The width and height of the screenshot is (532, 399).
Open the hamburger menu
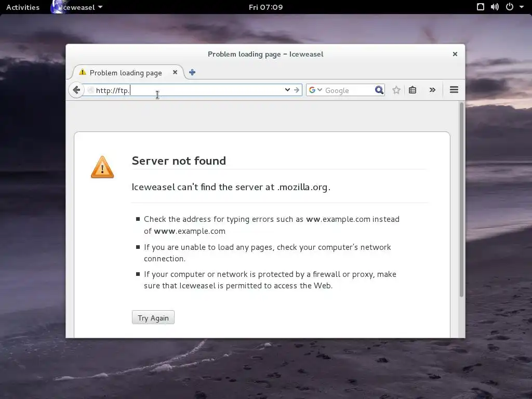tap(454, 90)
